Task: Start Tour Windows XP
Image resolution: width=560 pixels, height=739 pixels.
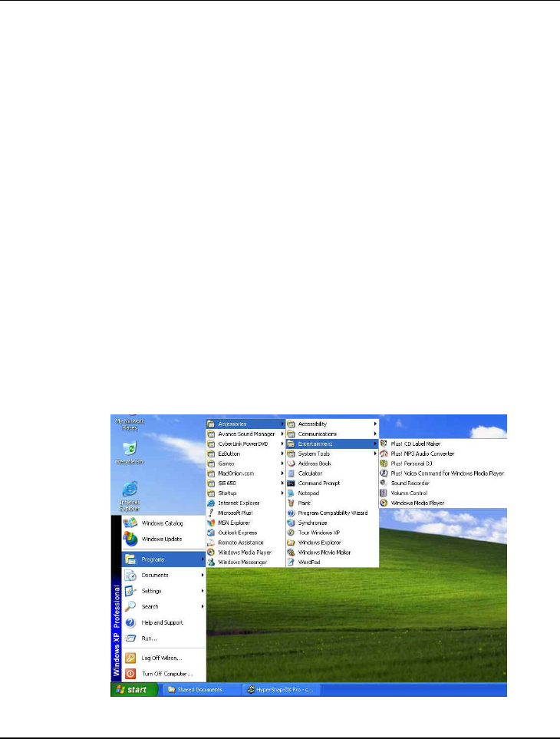Action: [x=332, y=533]
